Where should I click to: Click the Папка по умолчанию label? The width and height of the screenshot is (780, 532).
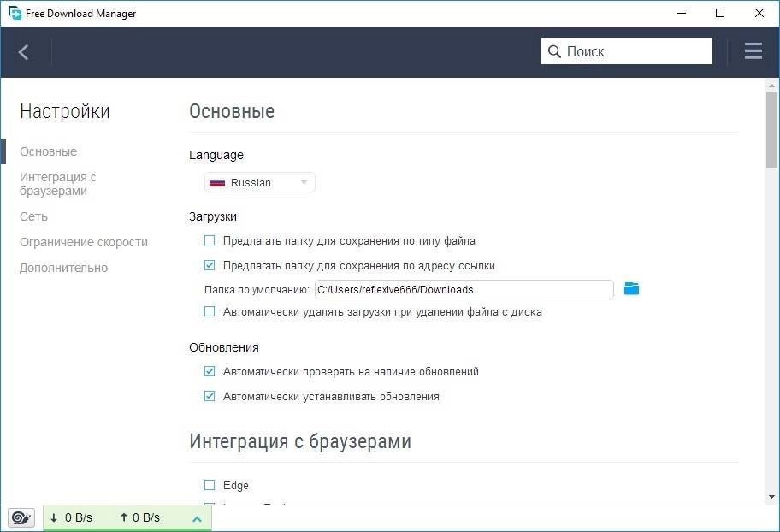coord(257,290)
